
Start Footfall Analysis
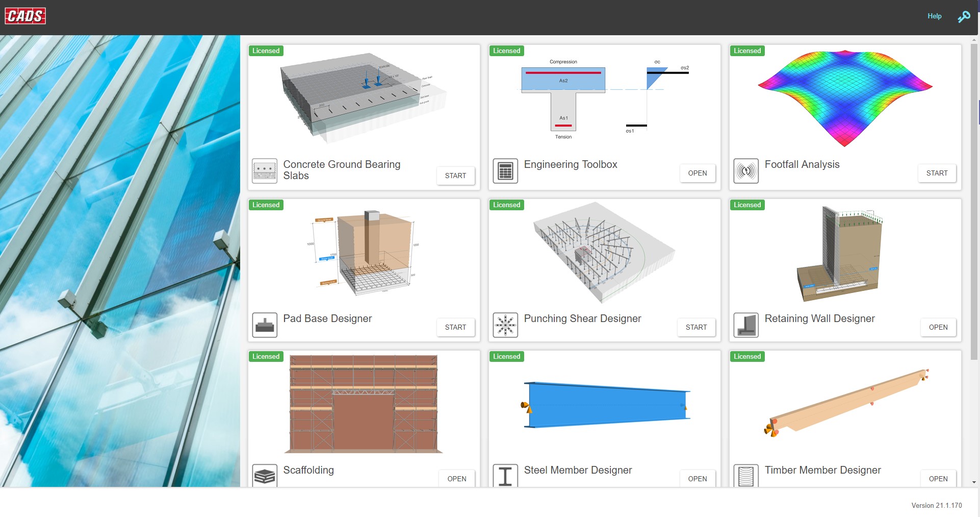click(x=937, y=173)
